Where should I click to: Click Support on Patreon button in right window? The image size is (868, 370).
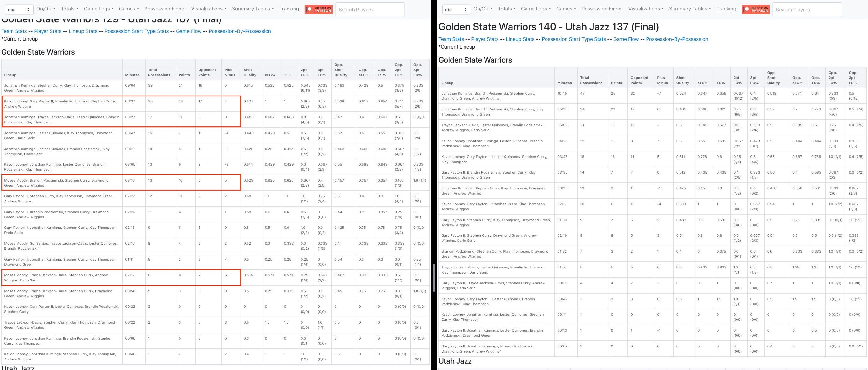[756, 10]
